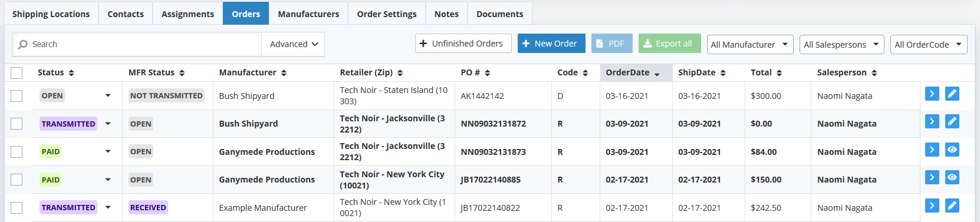The width and height of the screenshot is (980, 222).
Task: Open the status dropdown arrow next to OPEN
Action: [x=108, y=95]
